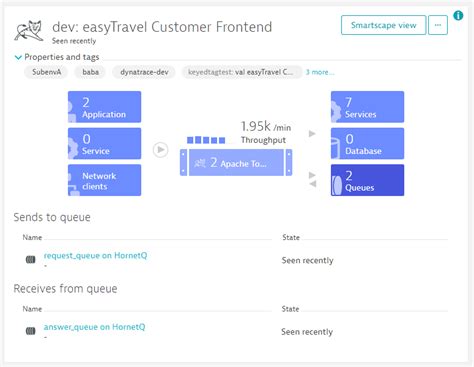Viewport: 474px width, 367px height.
Task: Select the dynatrace-dev tag
Action: click(144, 72)
